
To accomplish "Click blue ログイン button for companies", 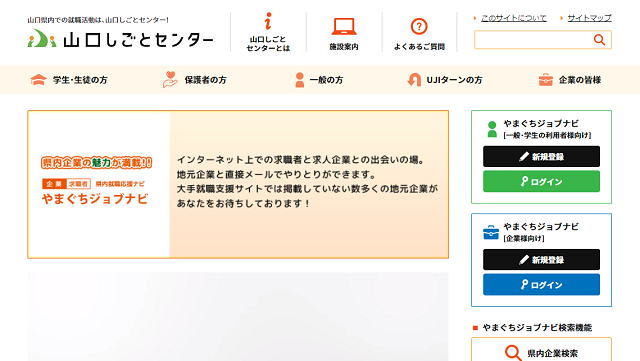I will point(541,285).
